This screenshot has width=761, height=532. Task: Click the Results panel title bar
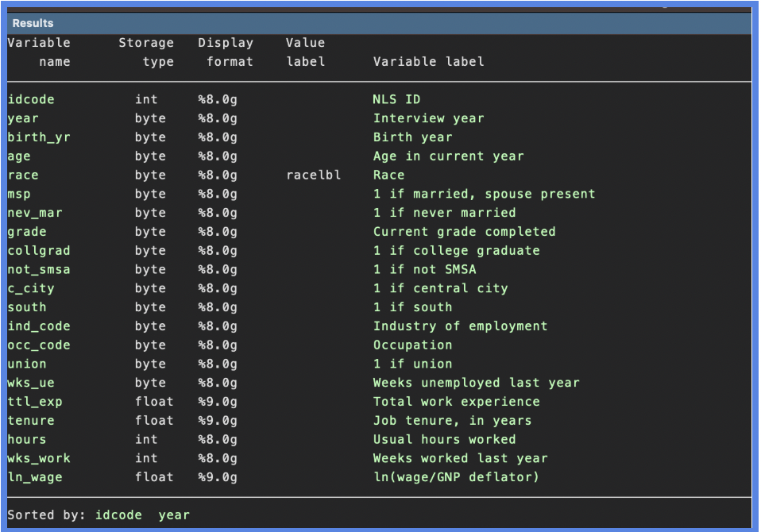tap(379, 24)
